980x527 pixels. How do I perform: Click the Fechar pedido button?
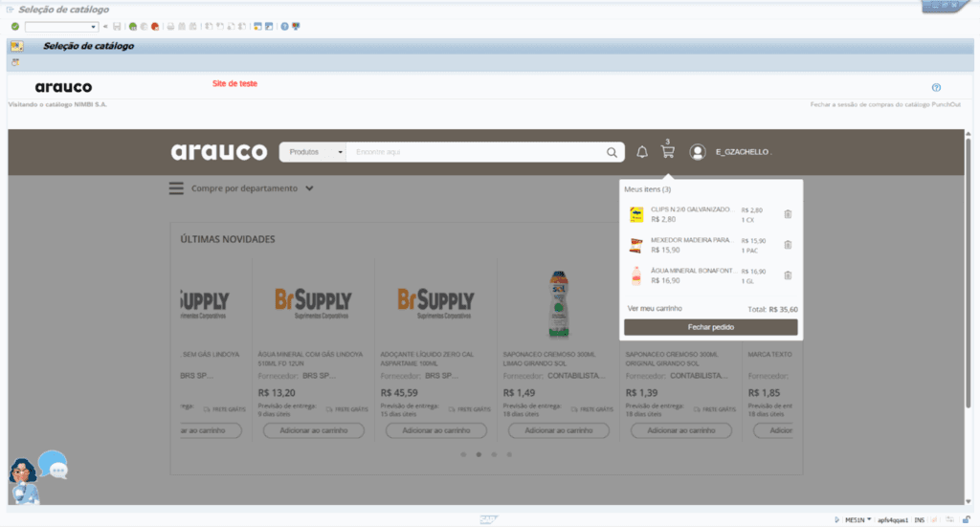[x=711, y=327]
